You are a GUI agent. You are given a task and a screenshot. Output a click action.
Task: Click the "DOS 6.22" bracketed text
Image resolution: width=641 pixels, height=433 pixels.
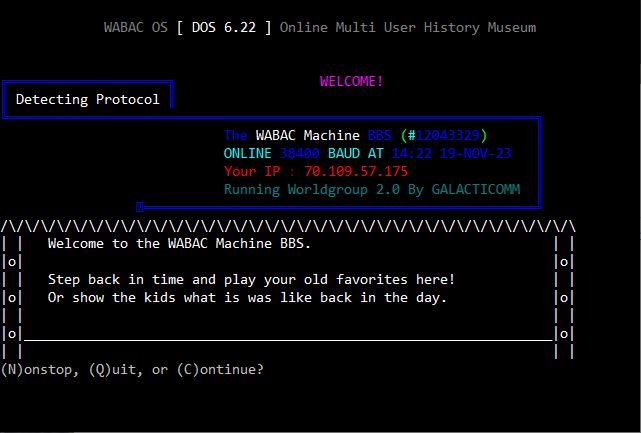tap(224, 27)
